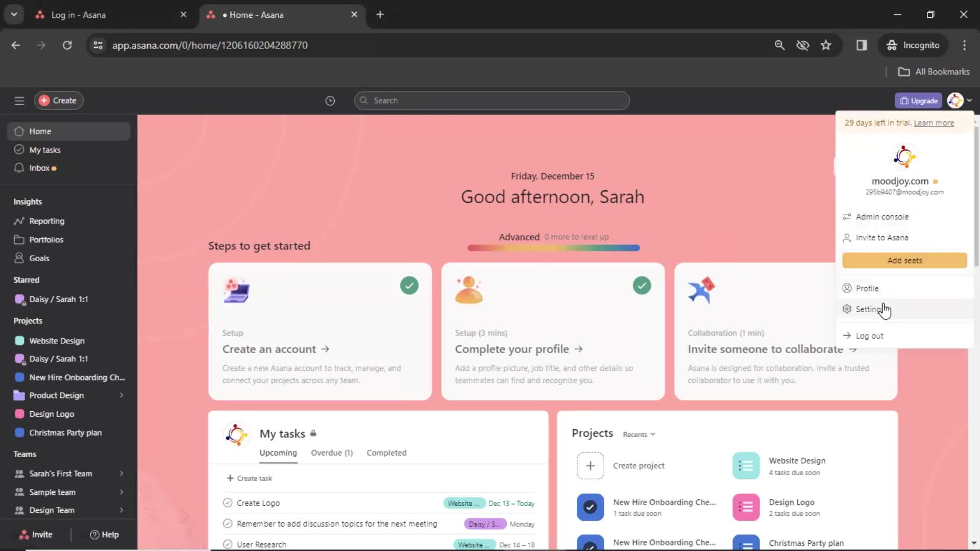Click the Home icon in sidebar
The width and height of the screenshot is (980, 551).
[19, 131]
